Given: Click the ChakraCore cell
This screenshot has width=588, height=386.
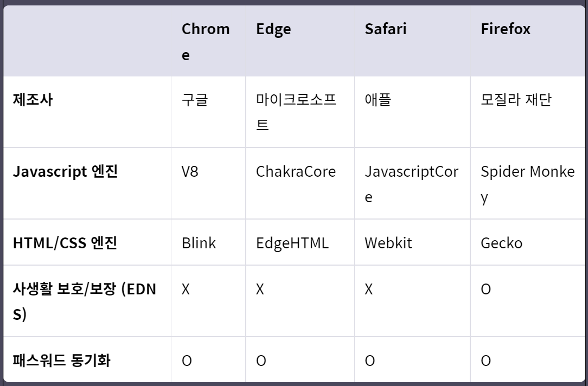Looking at the screenshot, I should click(x=296, y=172).
